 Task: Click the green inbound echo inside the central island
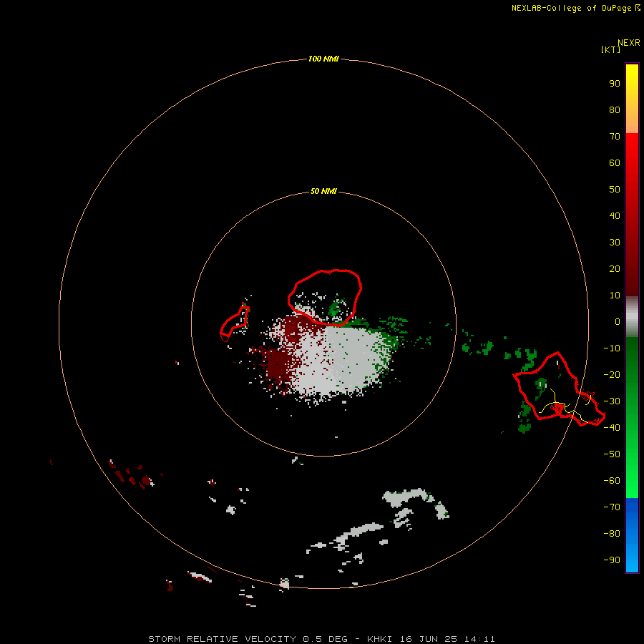pos(336,308)
